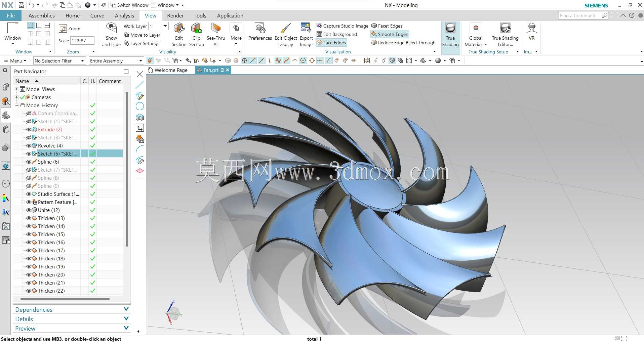The width and height of the screenshot is (644, 342).
Task: Click the Clip Section icon
Action: pyautogui.click(x=196, y=28)
